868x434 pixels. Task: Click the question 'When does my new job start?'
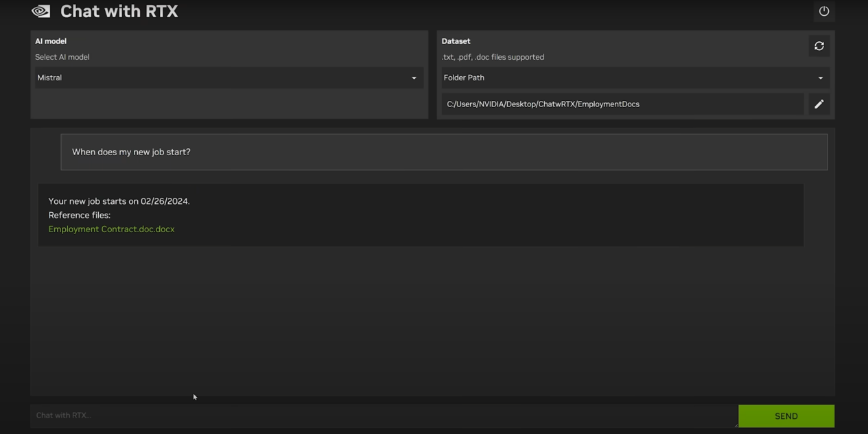(x=131, y=152)
